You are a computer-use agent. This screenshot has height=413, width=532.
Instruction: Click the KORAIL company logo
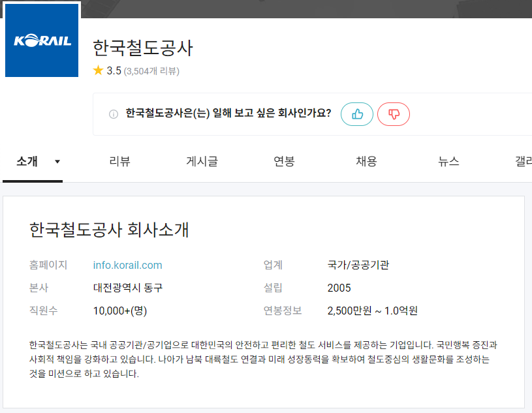coord(42,40)
